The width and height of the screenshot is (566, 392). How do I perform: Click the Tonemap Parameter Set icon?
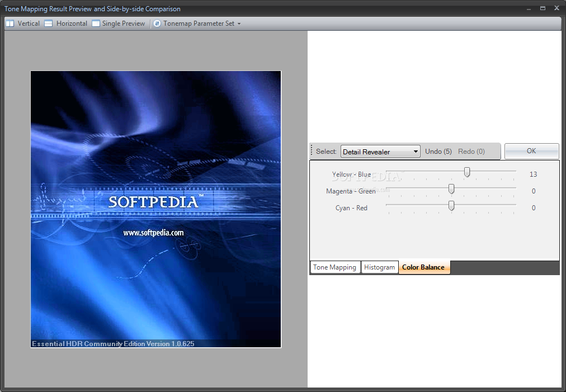click(x=157, y=23)
